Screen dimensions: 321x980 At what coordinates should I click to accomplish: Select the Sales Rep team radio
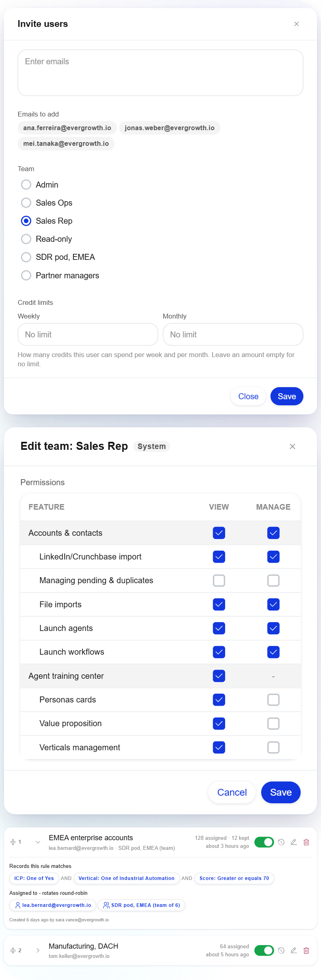tap(26, 221)
